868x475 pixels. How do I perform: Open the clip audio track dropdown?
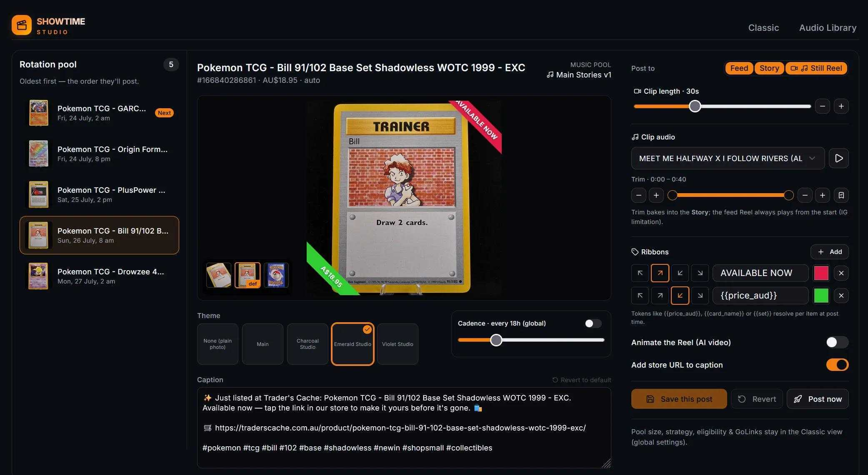728,158
